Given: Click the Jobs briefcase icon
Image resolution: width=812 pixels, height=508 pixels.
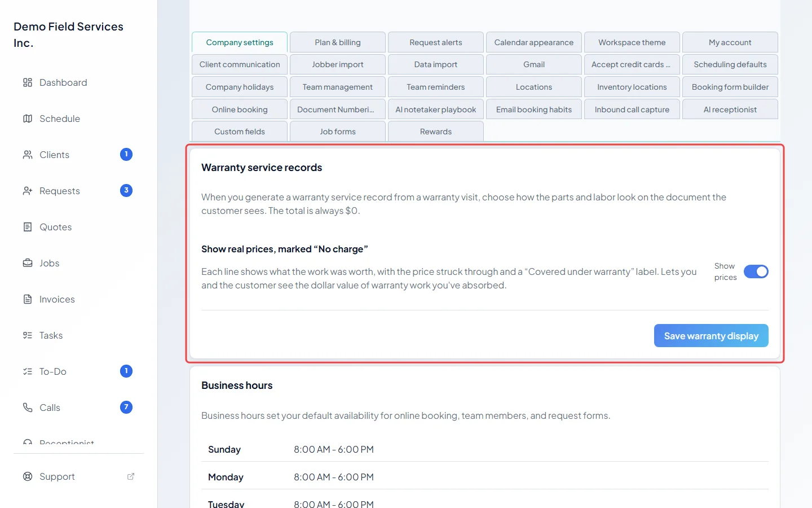Looking at the screenshot, I should [x=28, y=263].
